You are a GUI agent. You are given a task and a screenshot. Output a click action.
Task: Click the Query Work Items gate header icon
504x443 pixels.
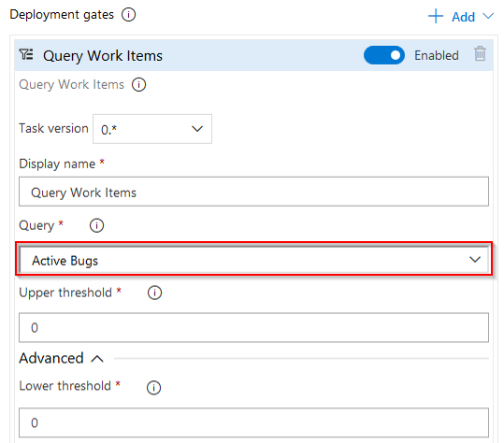tap(26, 54)
